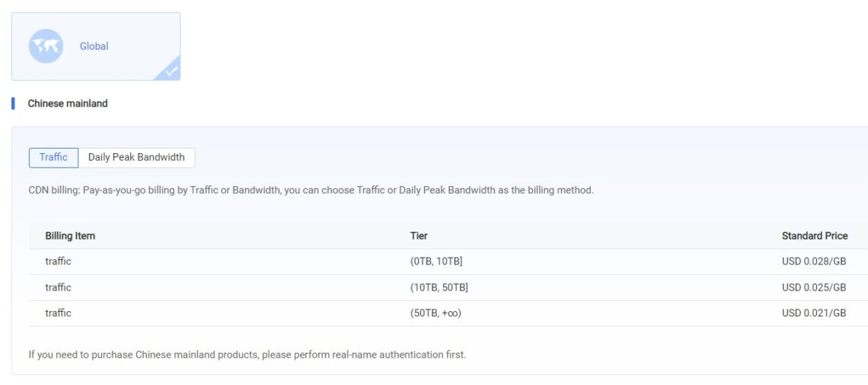Click the Billing Item column header
The width and height of the screenshot is (868, 385).
tap(70, 236)
